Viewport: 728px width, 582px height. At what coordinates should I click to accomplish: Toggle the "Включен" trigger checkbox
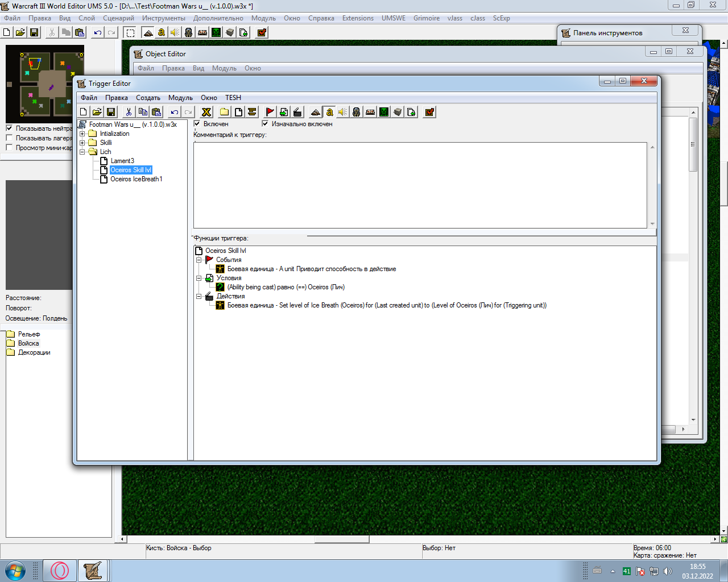(197, 123)
